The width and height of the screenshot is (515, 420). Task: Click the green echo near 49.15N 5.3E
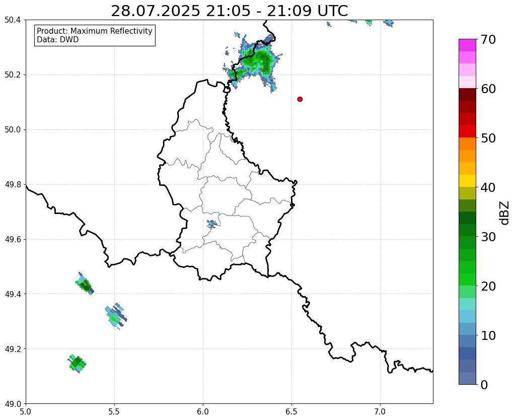tap(78, 363)
